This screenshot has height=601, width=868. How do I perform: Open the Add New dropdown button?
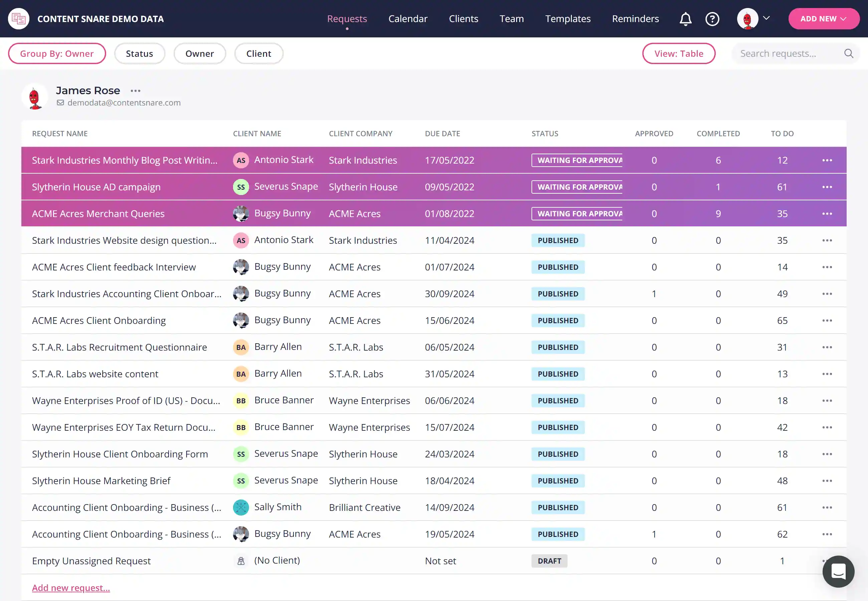point(824,19)
